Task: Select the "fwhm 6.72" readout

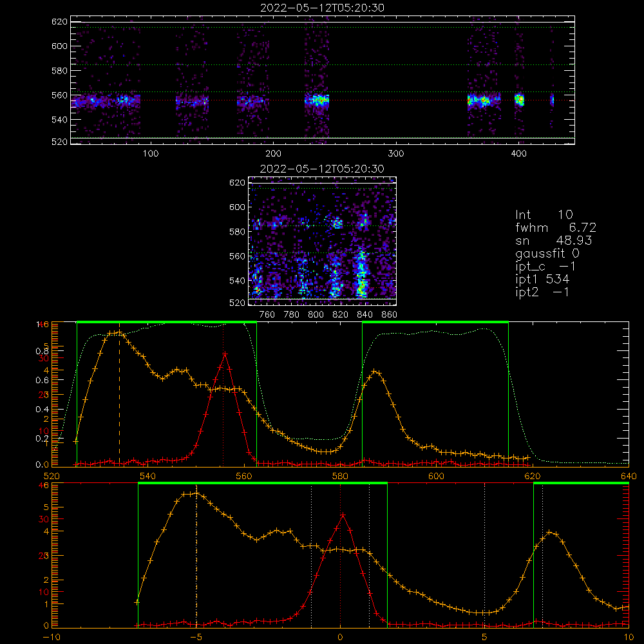Action: coord(556,227)
